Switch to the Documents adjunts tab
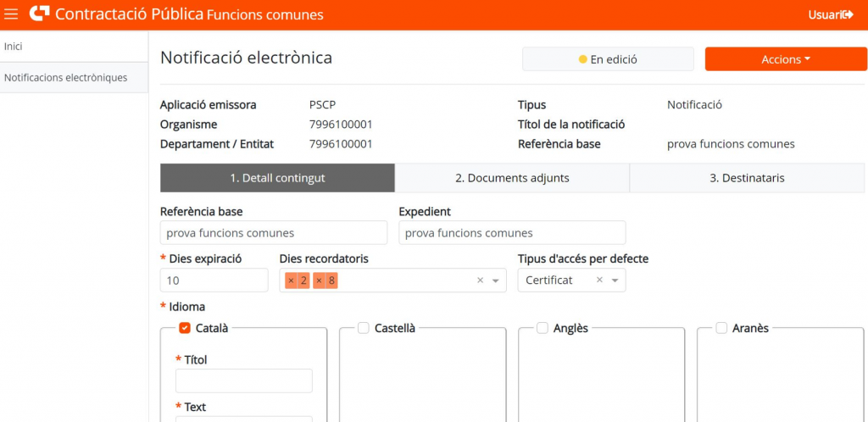Screen dimensions: 868x422 tap(512, 178)
